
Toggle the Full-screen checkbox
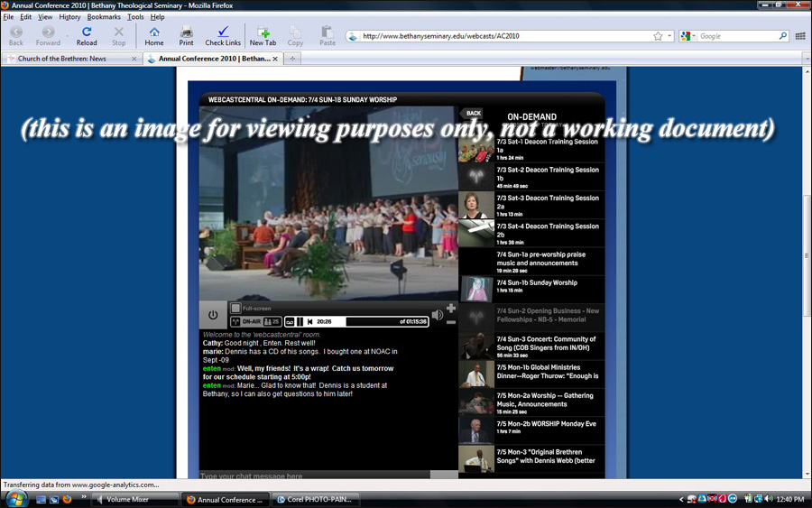pyautogui.click(x=235, y=308)
